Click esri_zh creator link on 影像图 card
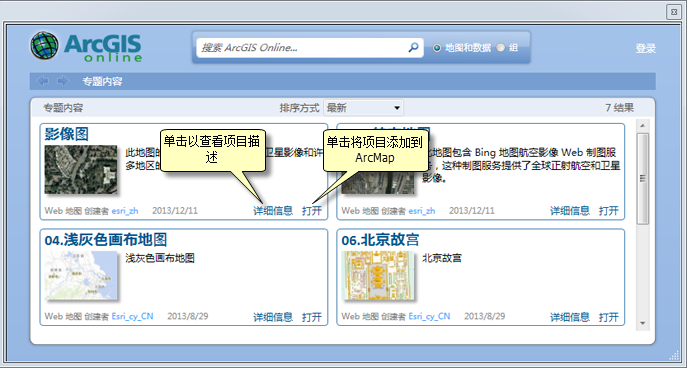The image size is (687, 368). click(x=125, y=211)
